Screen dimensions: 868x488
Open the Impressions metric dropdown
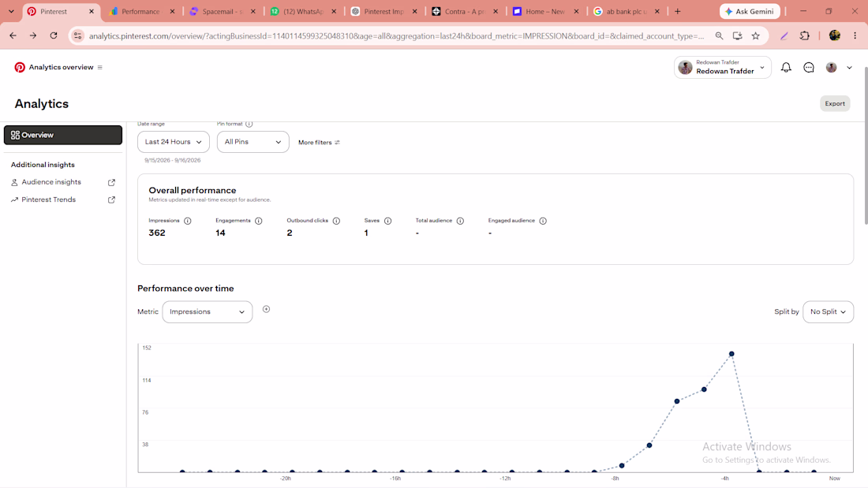208,312
